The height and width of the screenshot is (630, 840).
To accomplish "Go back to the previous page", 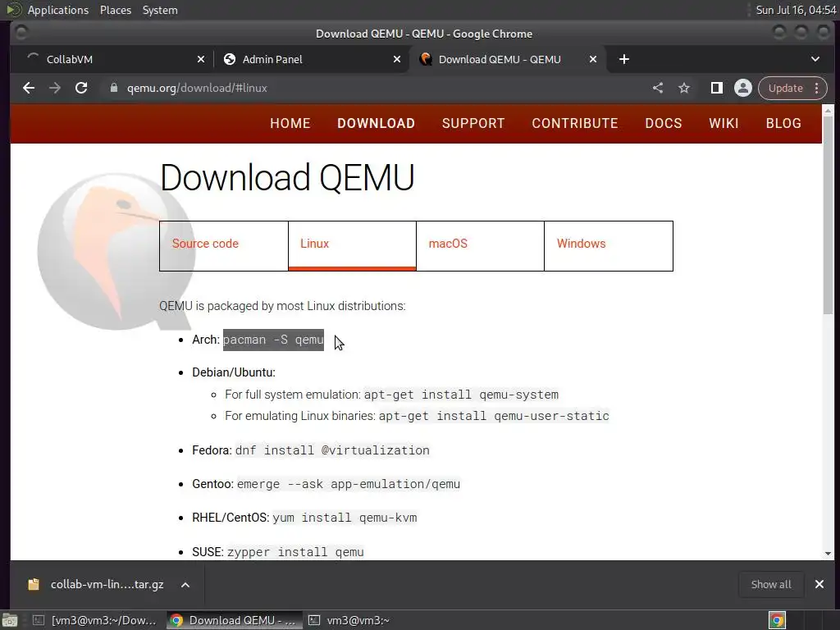I will pos(29,88).
